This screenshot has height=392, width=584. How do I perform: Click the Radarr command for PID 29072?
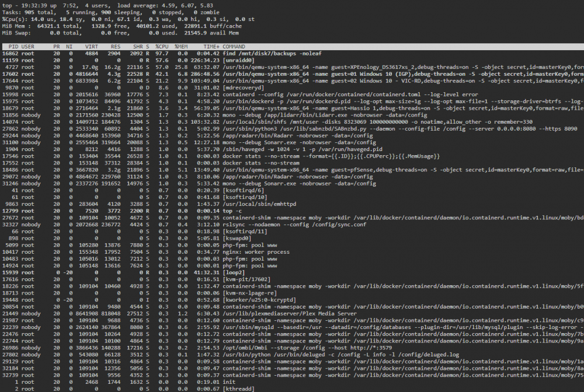[298, 177]
